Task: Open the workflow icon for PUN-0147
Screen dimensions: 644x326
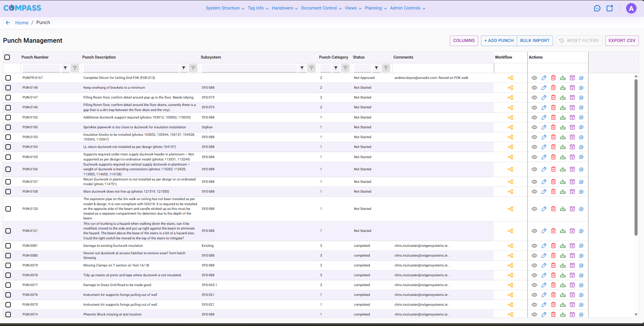Action: [x=510, y=97]
